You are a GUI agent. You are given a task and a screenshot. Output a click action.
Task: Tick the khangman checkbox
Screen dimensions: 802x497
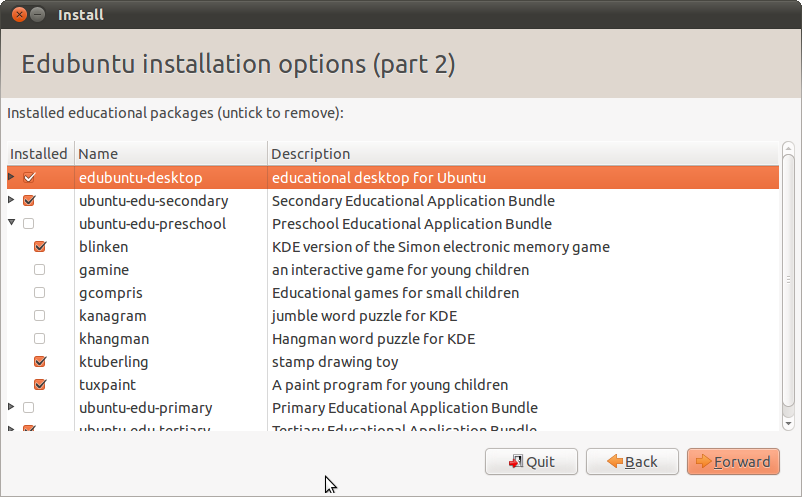coord(39,338)
